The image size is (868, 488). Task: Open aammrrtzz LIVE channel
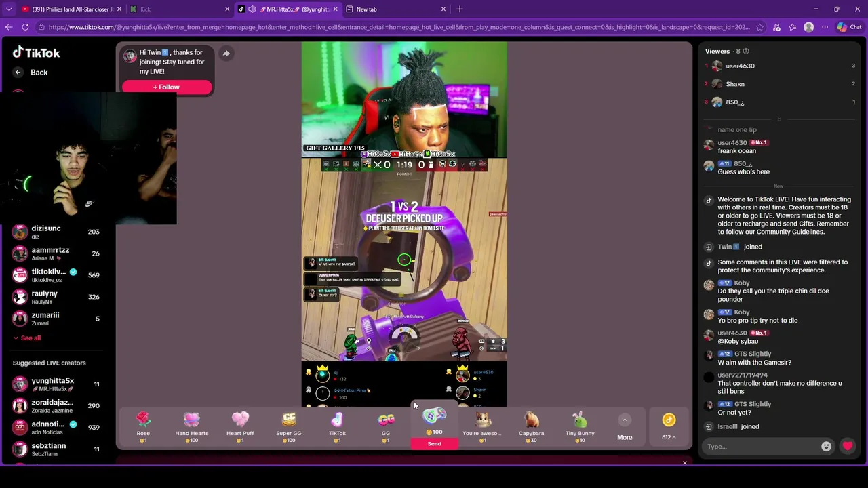57,253
